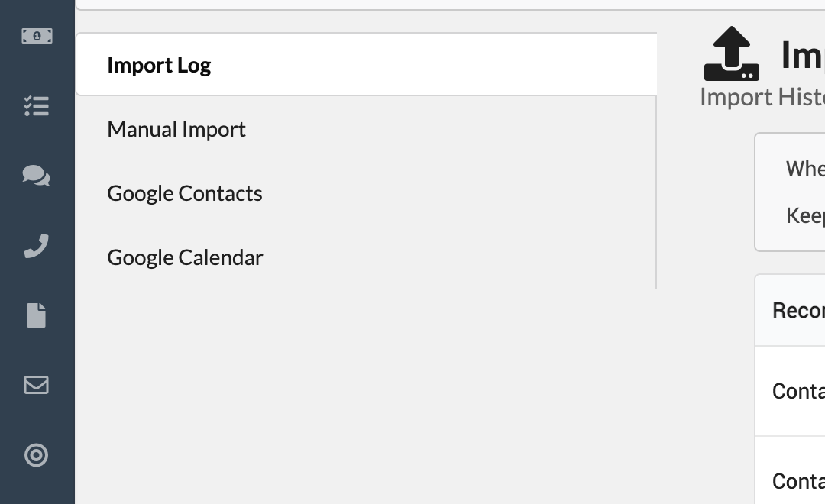Open the task checklist sidebar icon

point(37,105)
